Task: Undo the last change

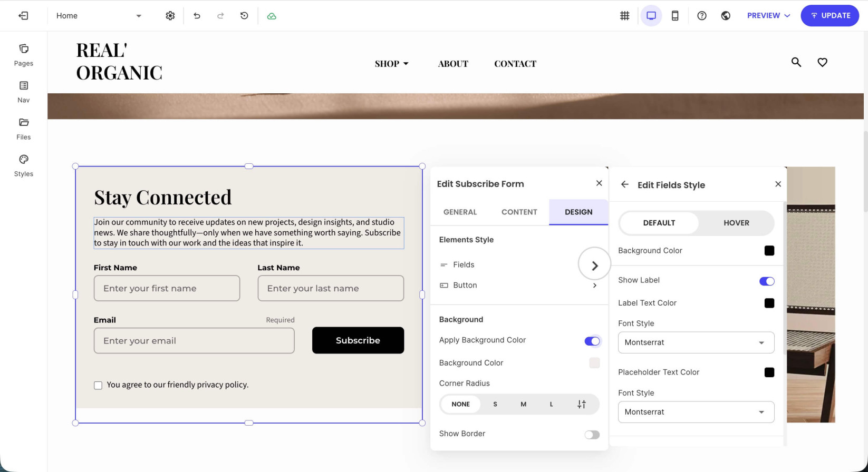Action: point(197,16)
